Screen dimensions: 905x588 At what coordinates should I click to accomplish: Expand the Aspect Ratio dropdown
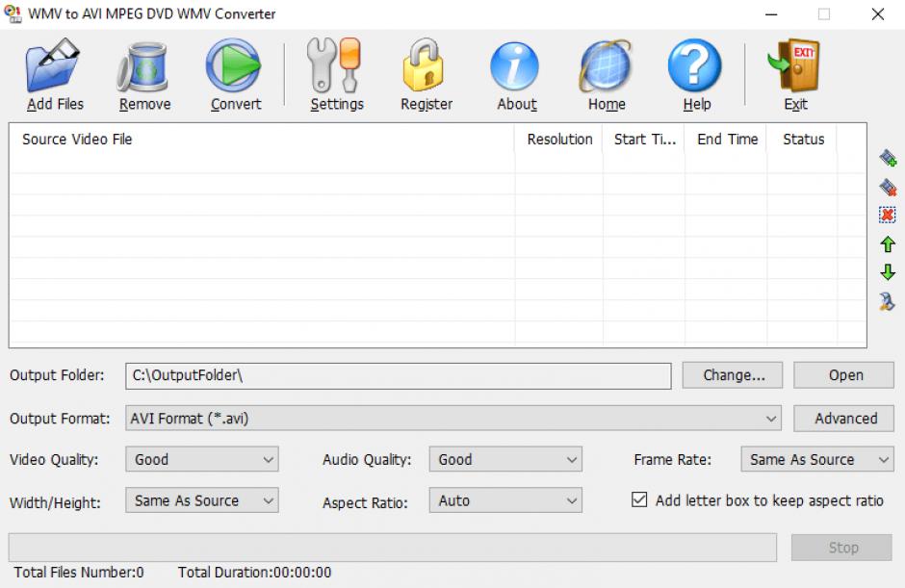point(572,500)
